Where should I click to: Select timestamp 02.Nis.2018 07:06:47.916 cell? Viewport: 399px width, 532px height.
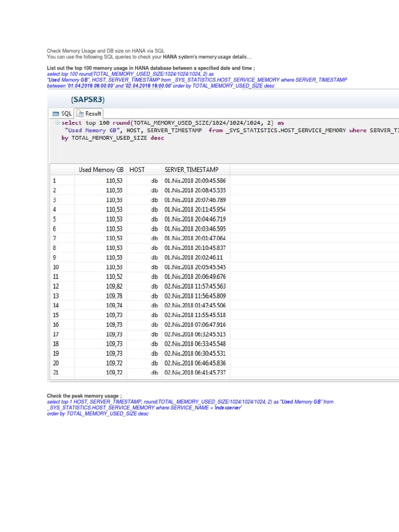[195, 325]
